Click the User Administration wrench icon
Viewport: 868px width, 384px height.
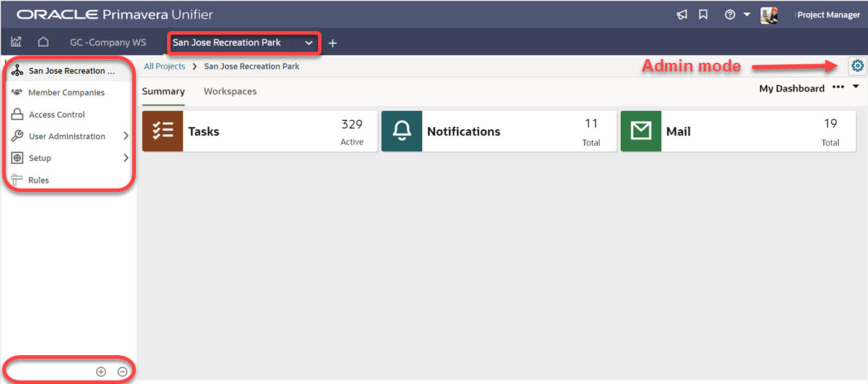click(17, 136)
